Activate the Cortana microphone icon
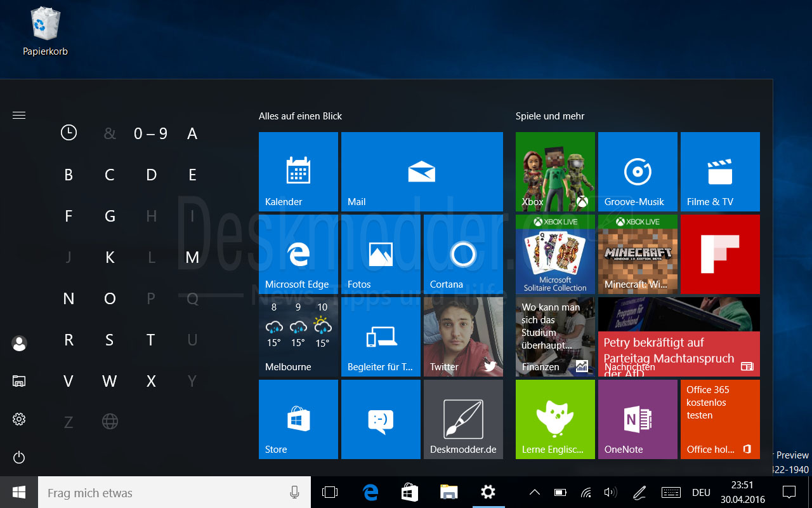This screenshot has height=508, width=812. pyautogui.click(x=294, y=492)
